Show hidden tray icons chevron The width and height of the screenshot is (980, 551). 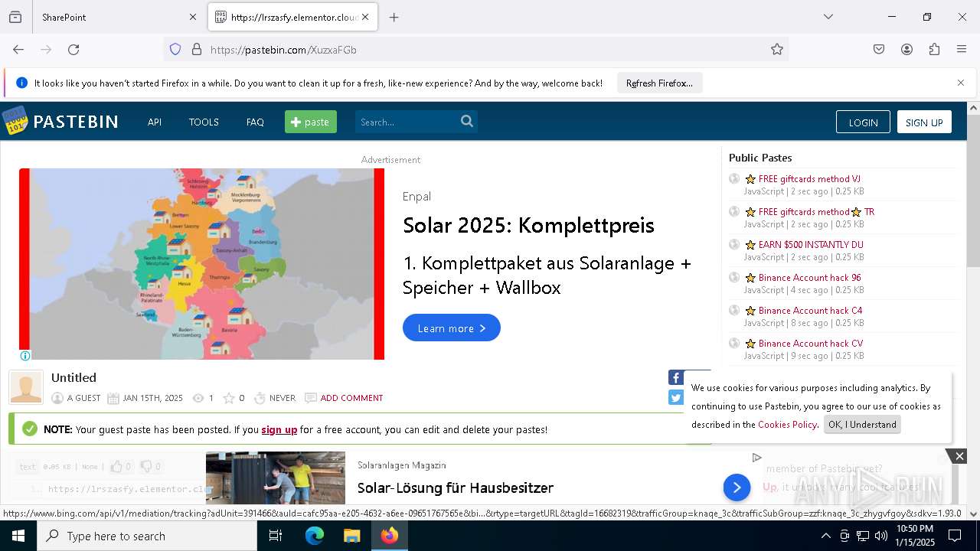tap(825, 536)
